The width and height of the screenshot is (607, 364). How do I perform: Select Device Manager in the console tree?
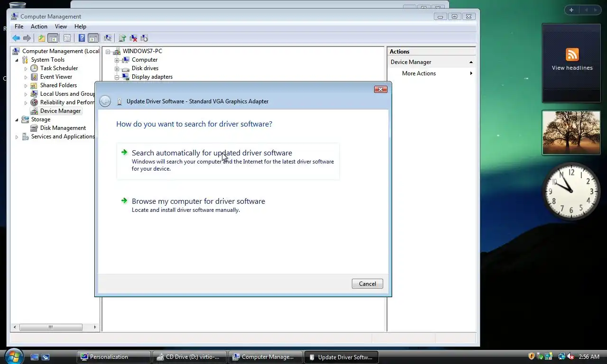point(60,111)
